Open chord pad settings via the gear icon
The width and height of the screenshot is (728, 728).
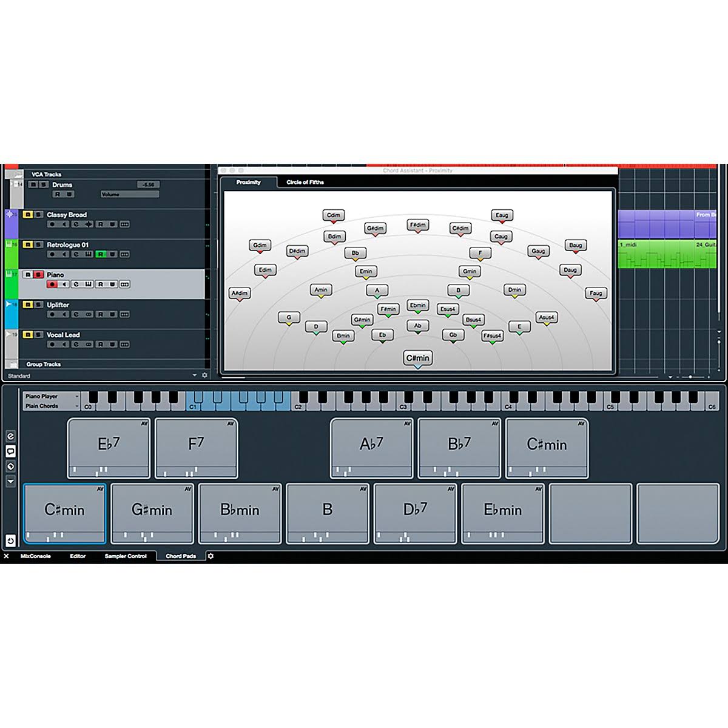[x=209, y=556]
